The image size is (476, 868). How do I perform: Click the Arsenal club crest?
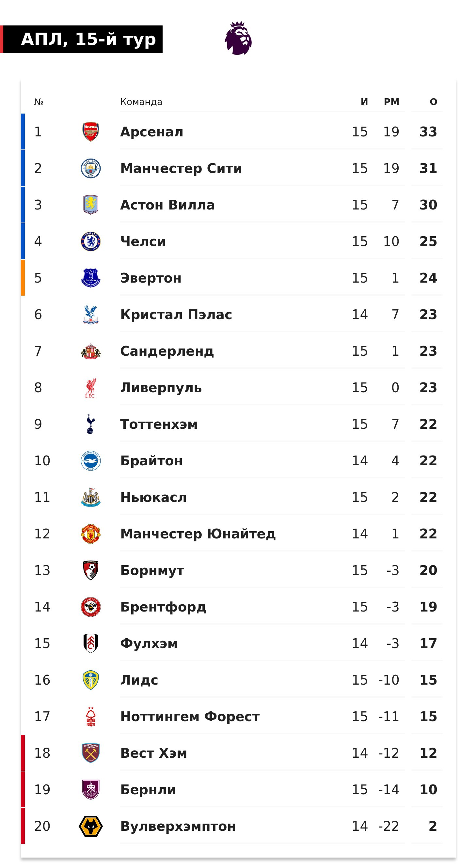click(x=91, y=132)
